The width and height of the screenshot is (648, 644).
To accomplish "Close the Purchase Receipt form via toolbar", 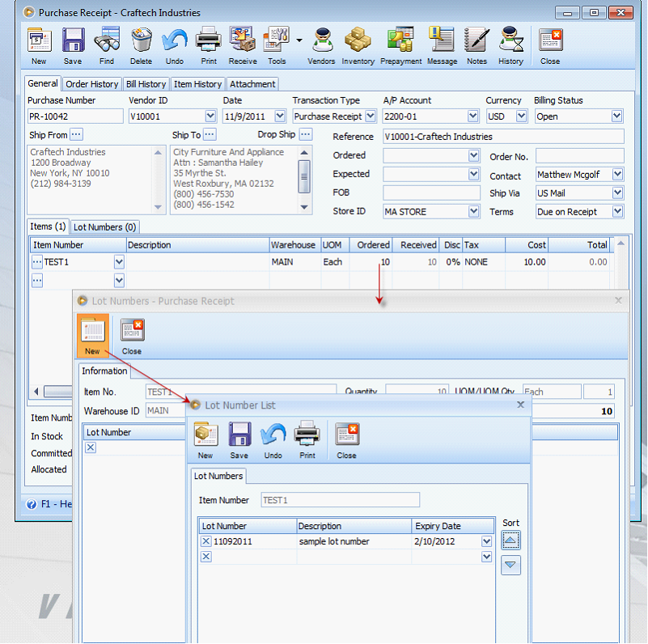I will (x=550, y=45).
